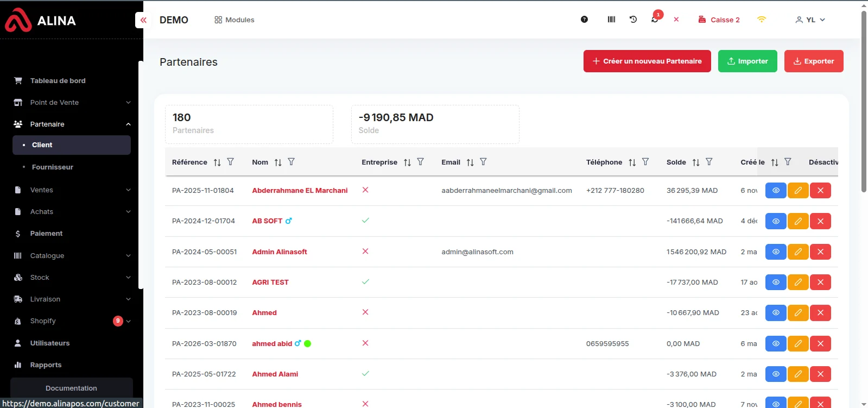Edit Ahmed Alami partner row
This screenshot has width=868, height=408.
798,374
